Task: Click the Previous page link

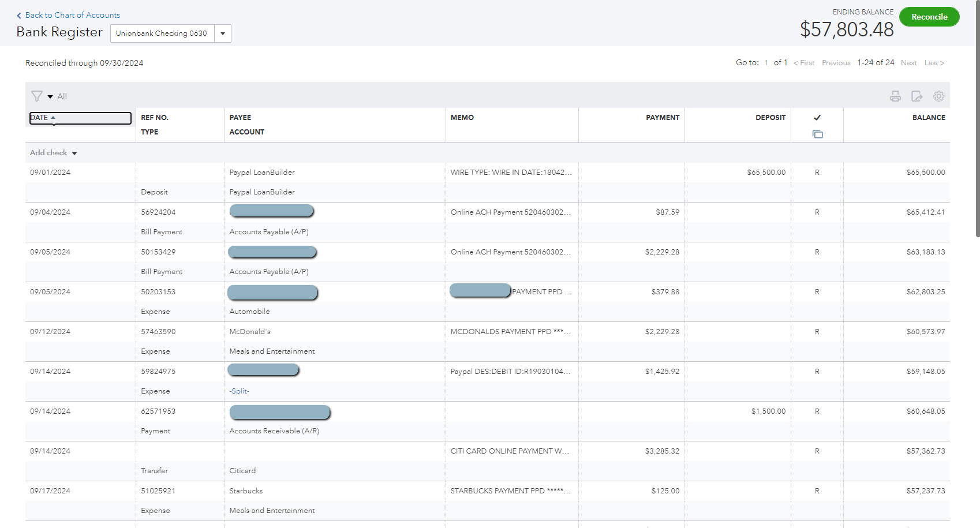Action: coord(836,63)
